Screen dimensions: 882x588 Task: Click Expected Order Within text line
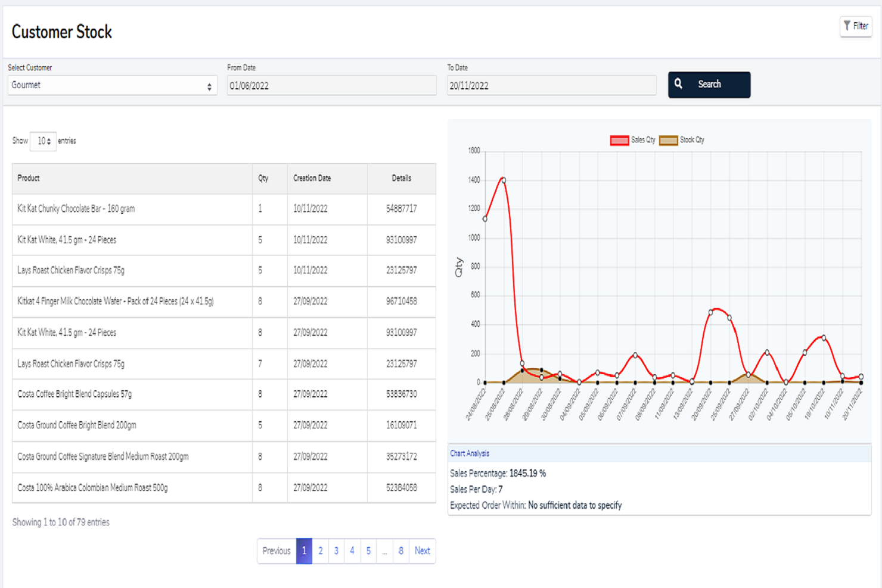[536, 505]
